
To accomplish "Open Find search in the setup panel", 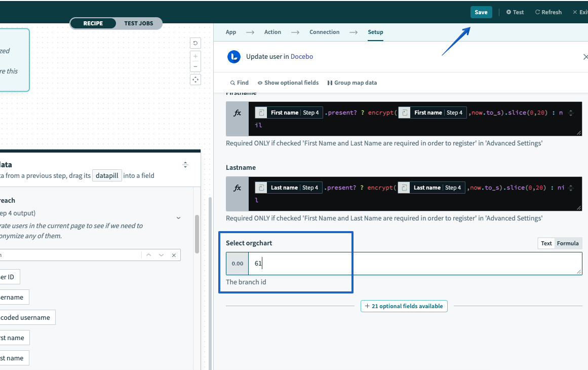I will click(239, 82).
